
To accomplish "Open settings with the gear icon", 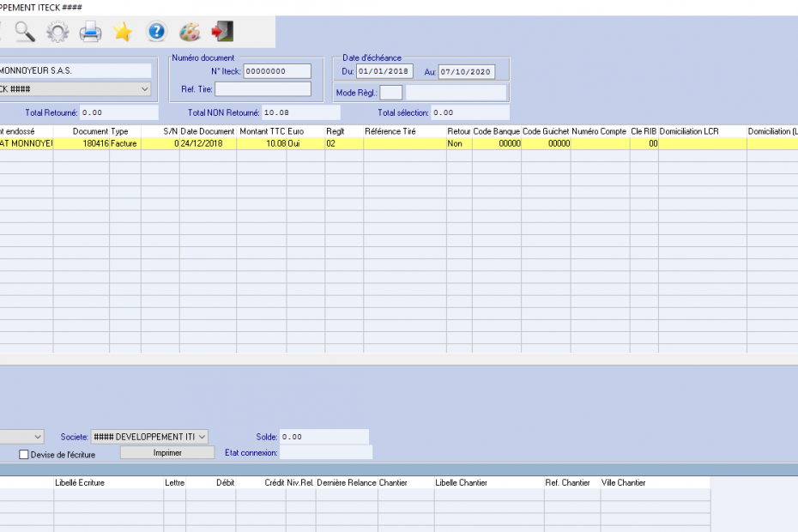I will (x=57, y=32).
